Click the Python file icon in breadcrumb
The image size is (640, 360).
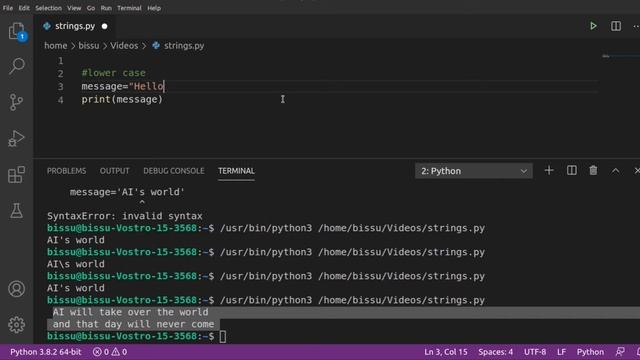[x=156, y=46]
